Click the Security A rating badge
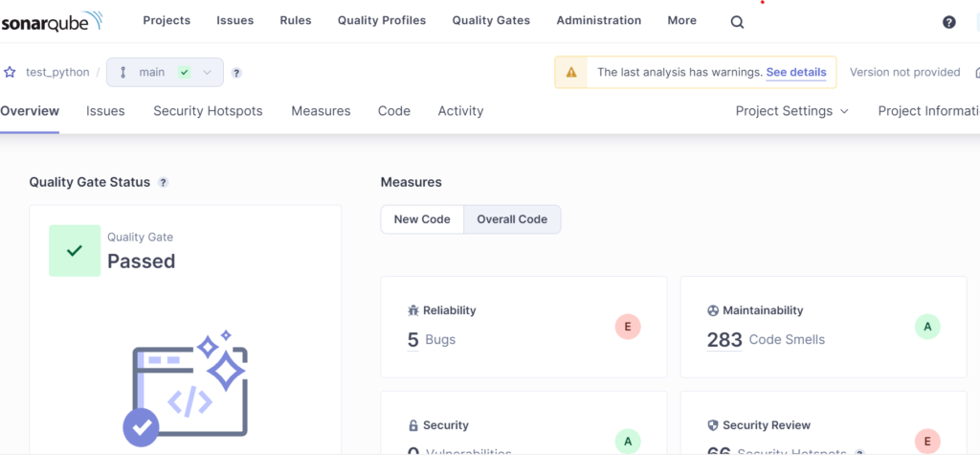Image resolution: width=980 pixels, height=455 pixels. [x=627, y=441]
